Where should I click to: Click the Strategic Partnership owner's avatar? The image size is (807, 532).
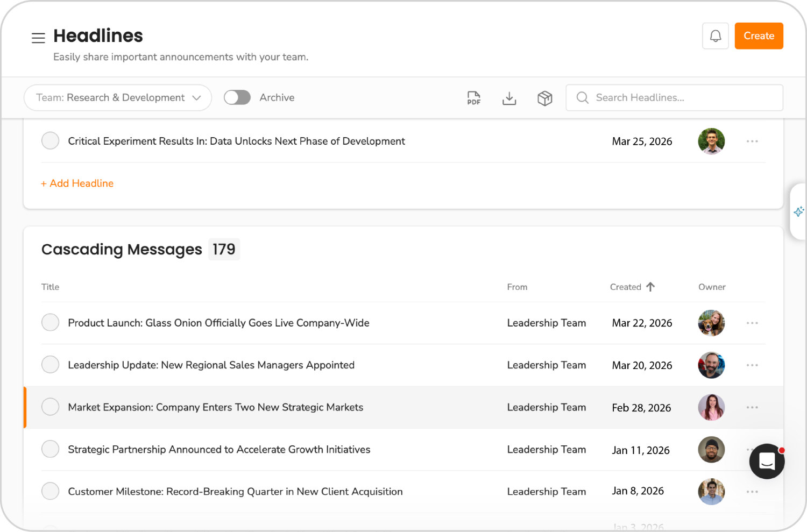711,449
